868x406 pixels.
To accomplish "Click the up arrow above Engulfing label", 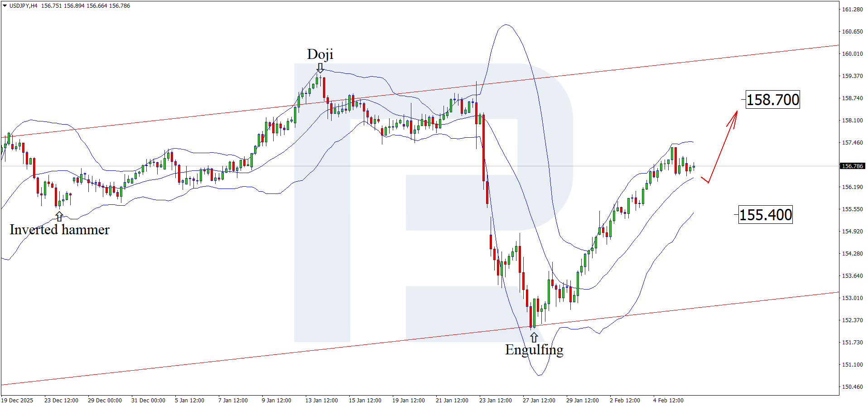I will pyautogui.click(x=534, y=337).
